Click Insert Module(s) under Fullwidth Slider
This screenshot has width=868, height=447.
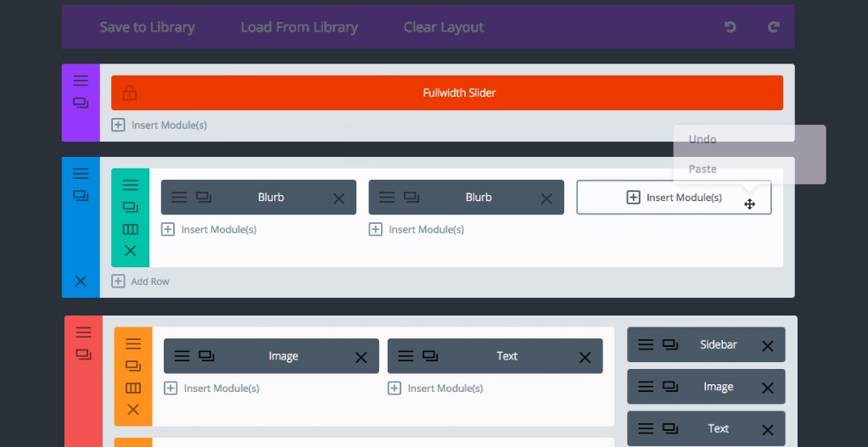click(x=160, y=125)
